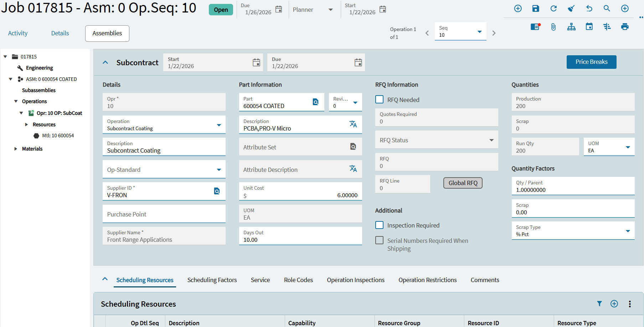The image size is (644, 327).
Task: Open the hierarchy tree diagram icon
Action: click(571, 27)
